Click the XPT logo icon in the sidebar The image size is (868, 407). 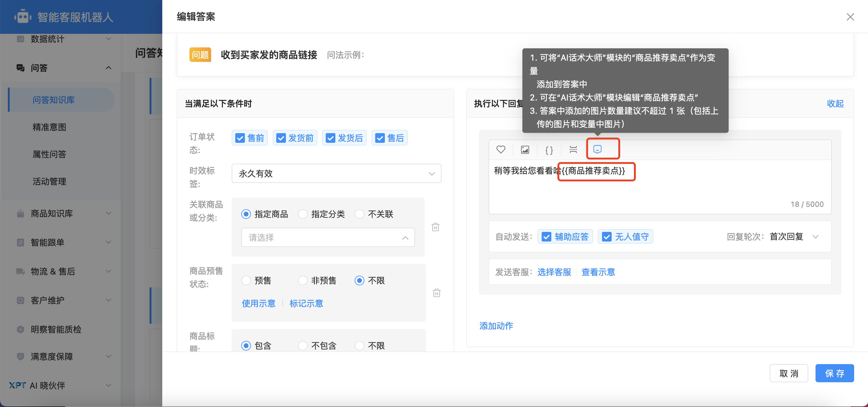coord(17,386)
